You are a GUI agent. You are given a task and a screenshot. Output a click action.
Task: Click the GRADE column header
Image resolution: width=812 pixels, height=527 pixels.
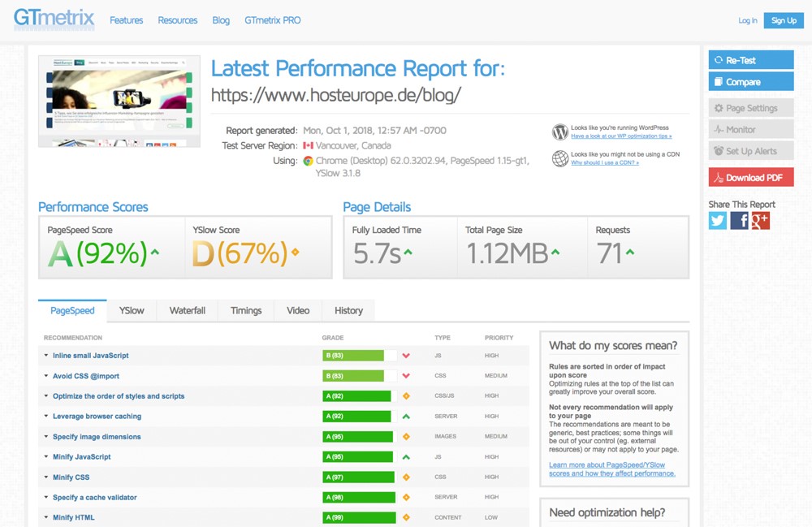(332, 338)
